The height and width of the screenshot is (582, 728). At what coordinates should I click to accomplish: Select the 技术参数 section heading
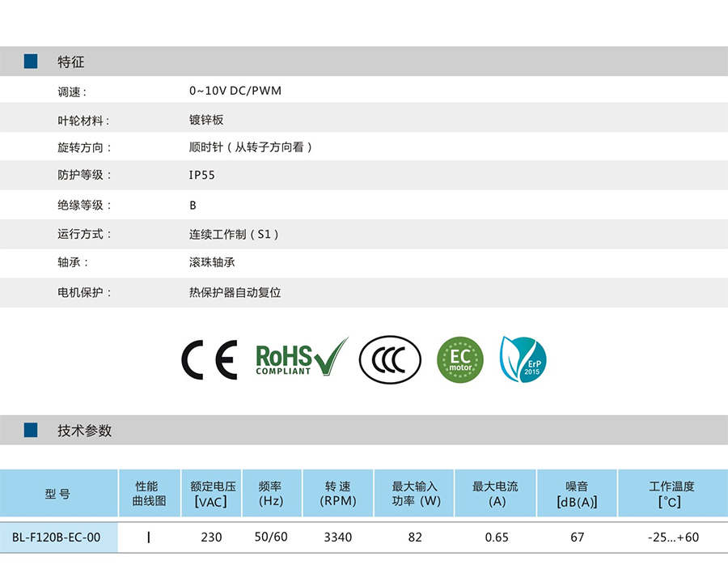click(84, 431)
